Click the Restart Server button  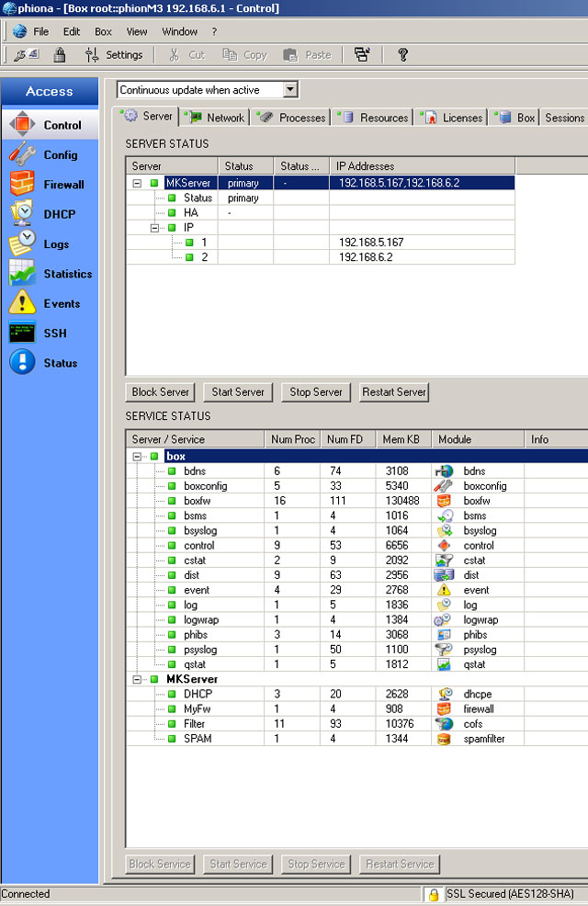(394, 392)
